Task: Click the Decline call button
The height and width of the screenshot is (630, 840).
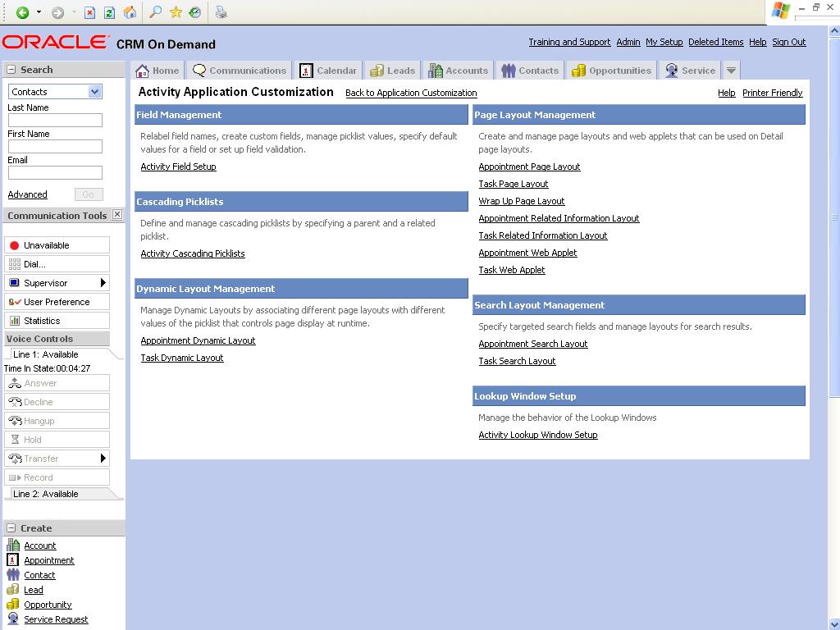Action: pyautogui.click(x=57, y=402)
